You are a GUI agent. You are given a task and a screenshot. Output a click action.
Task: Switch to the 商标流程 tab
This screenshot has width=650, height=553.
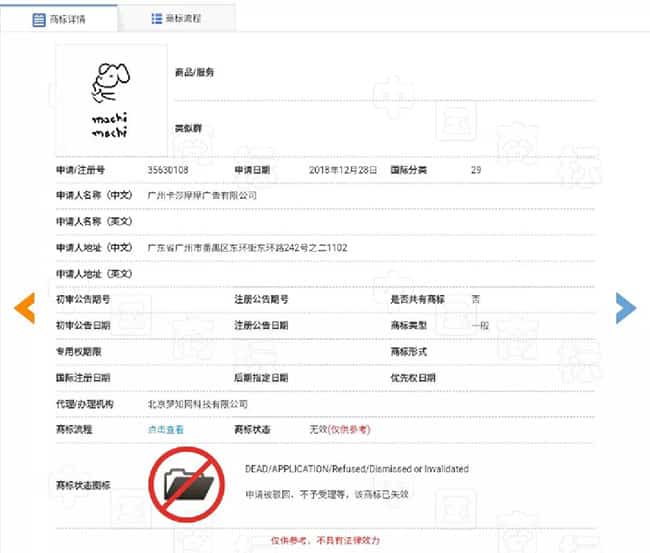pyautogui.click(x=176, y=19)
